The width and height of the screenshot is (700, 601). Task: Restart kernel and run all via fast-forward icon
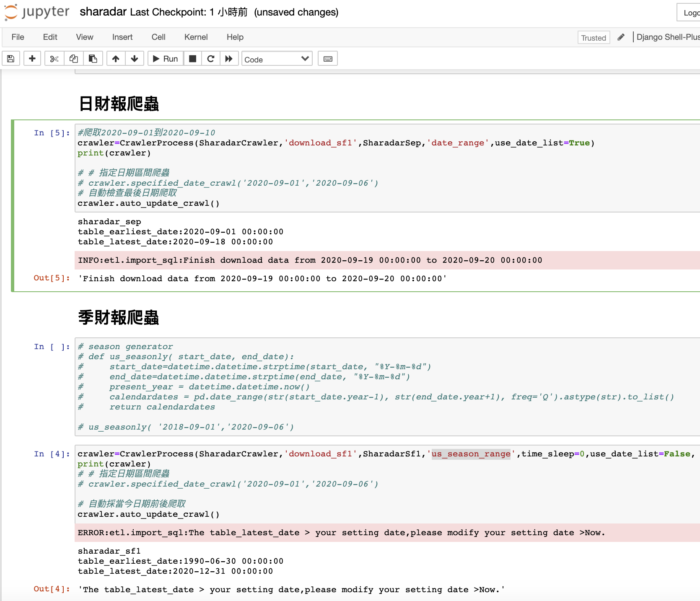tap(229, 58)
